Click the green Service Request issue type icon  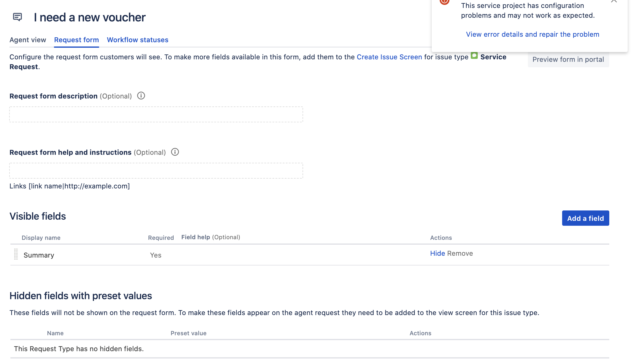point(474,56)
